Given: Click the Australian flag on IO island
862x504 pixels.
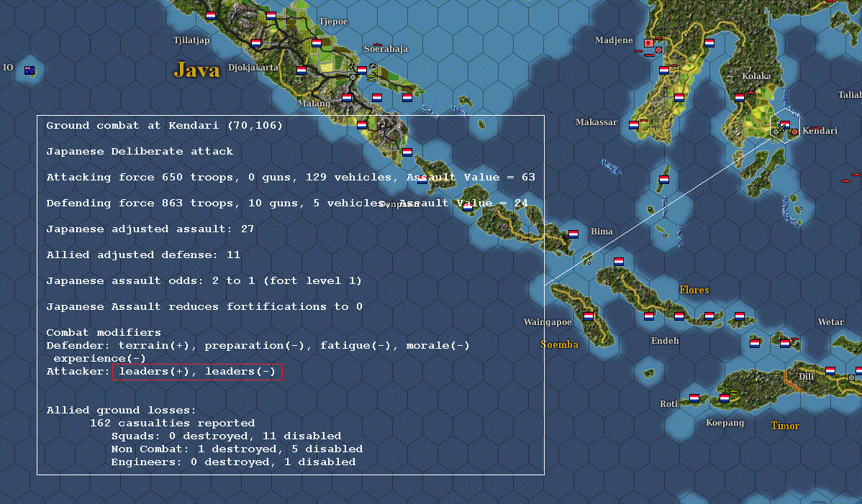Looking at the screenshot, I should [x=30, y=70].
